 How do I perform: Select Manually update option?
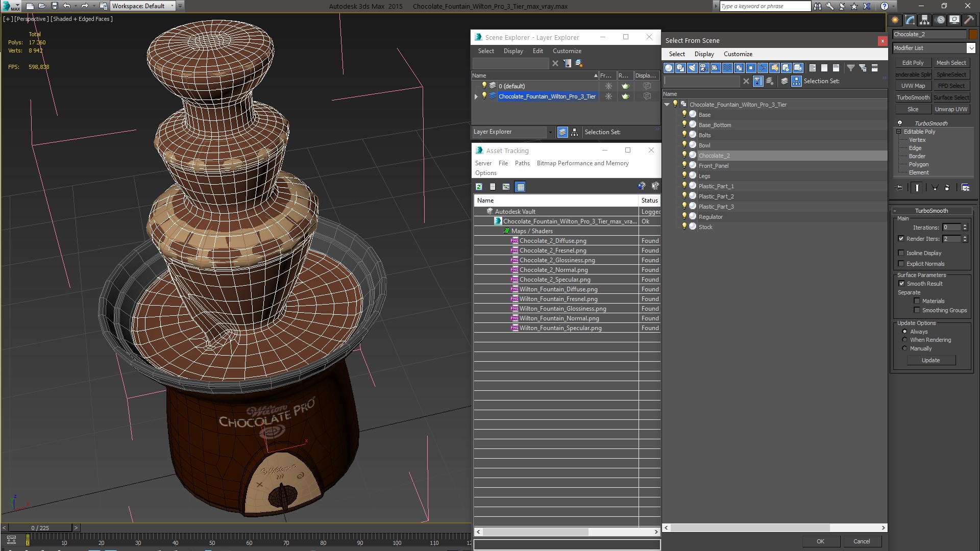click(904, 348)
